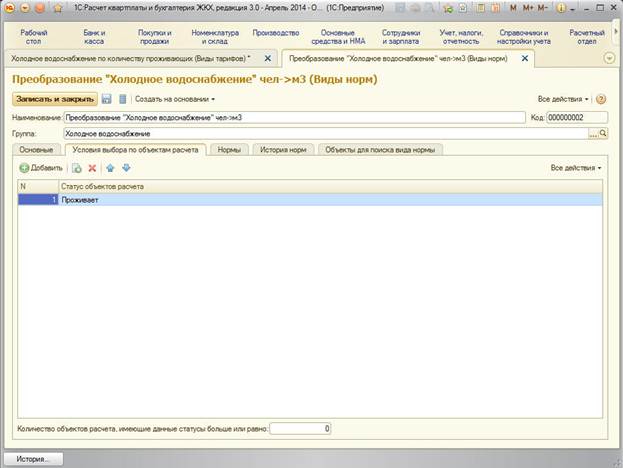623x468 pixels.
Task: Open the Учет, налоги, отчетность section
Action: [461, 37]
